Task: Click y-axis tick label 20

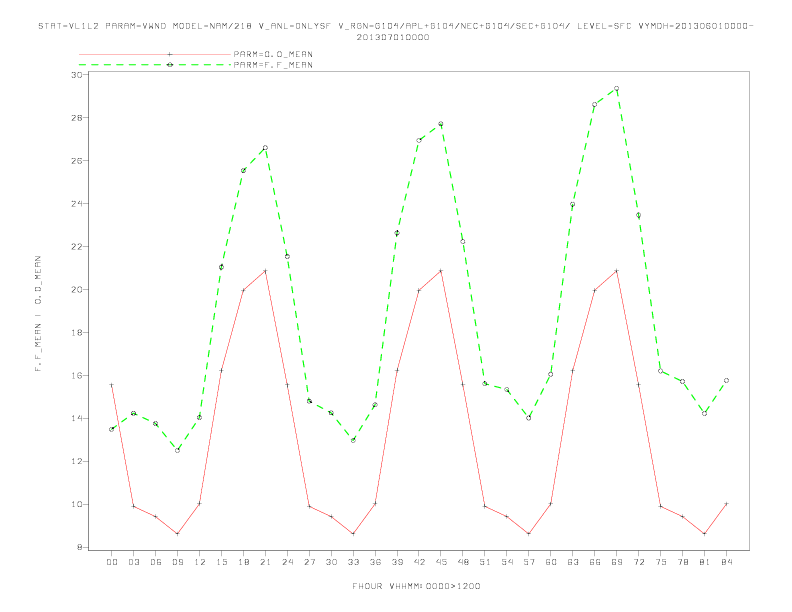Action: point(76,289)
